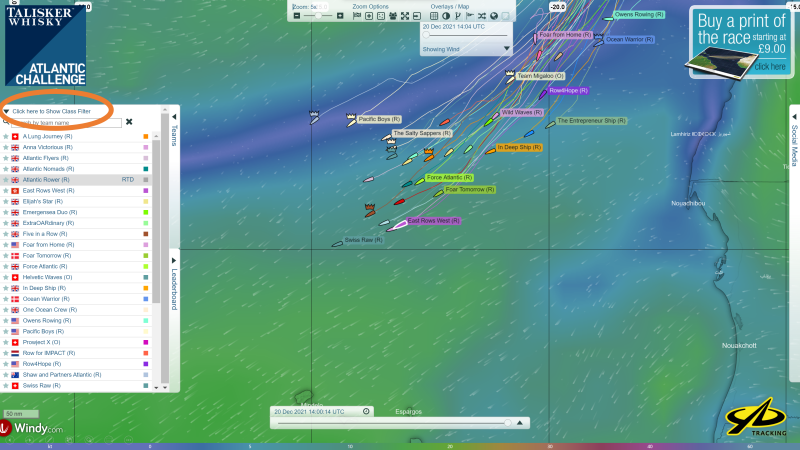Collapse the Teams panel arrow
Image resolution: width=800 pixels, height=450 pixels.
pyautogui.click(x=174, y=116)
